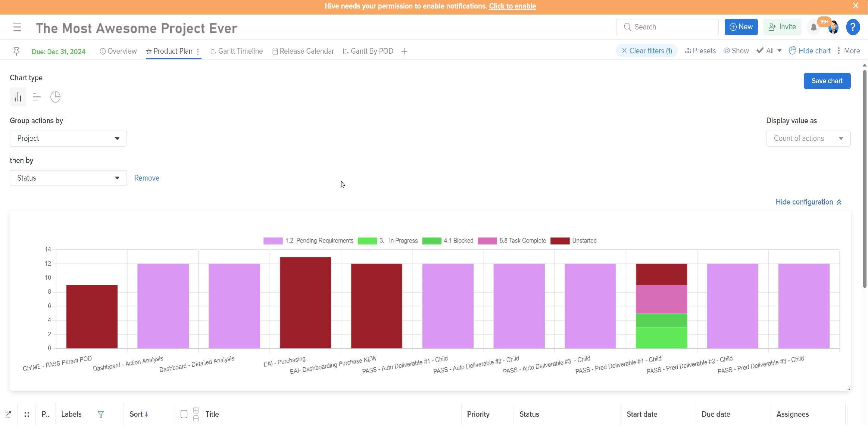Switch to the Gantt Timeline tab
868x440 pixels.
pos(237,51)
